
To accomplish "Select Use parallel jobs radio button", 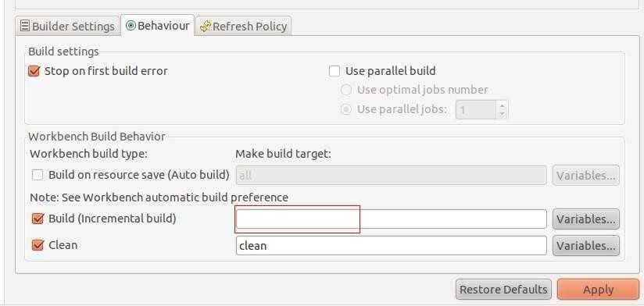I will (x=346, y=109).
